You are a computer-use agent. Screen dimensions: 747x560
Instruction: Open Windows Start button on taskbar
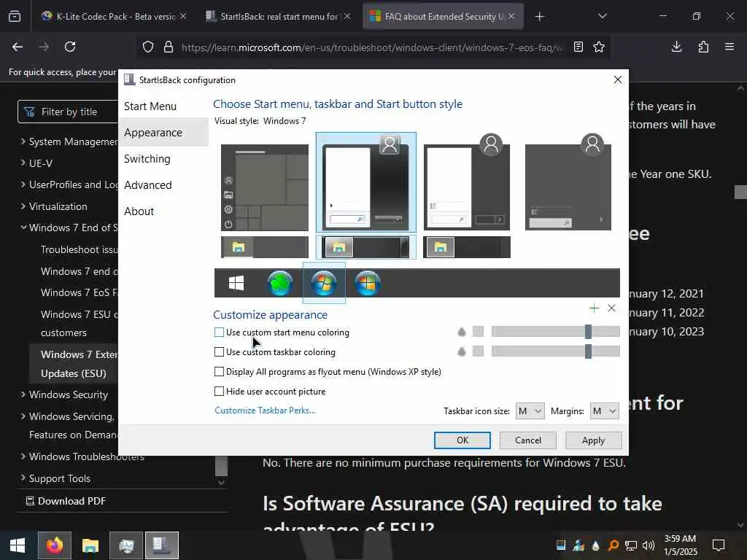[x=18, y=545]
